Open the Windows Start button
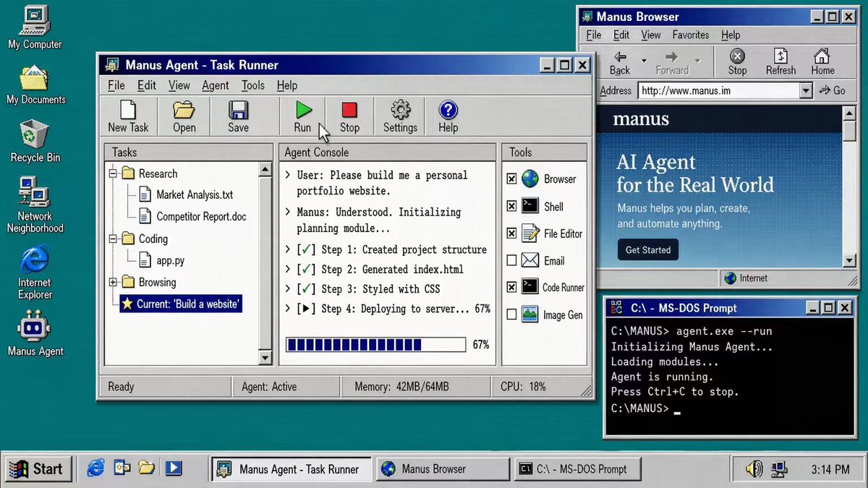The height and width of the screenshot is (488, 868). [38, 468]
